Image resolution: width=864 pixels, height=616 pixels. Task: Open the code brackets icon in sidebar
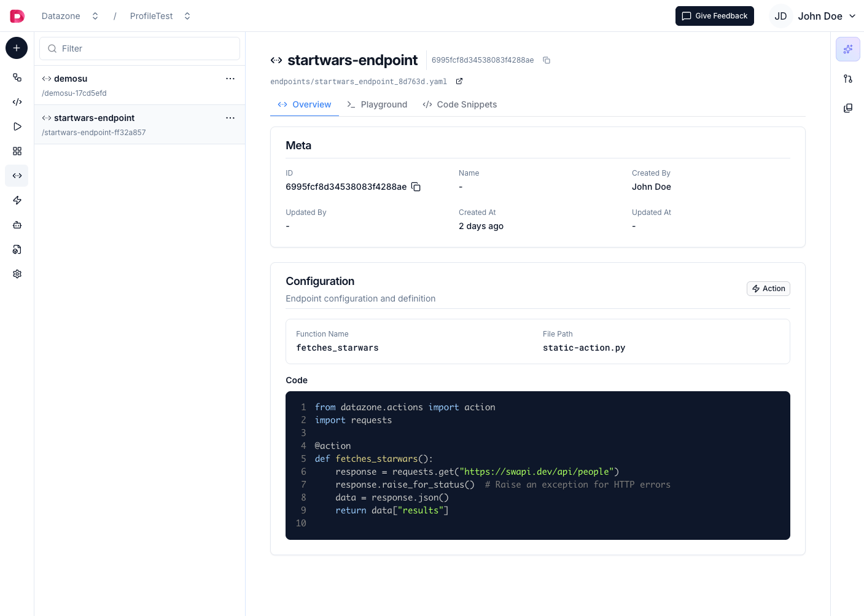tap(17, 102)
